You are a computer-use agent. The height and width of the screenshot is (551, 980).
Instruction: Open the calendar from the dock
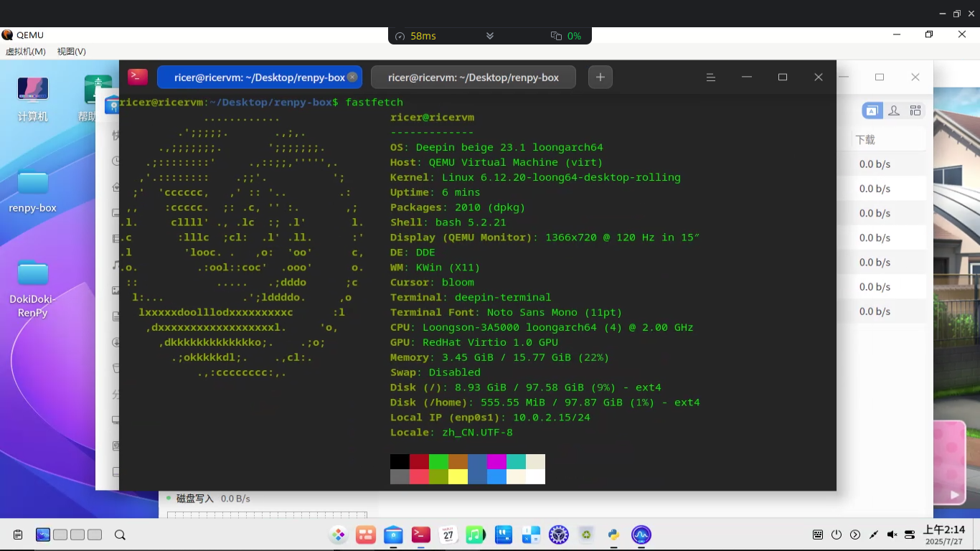pos(448,534)
